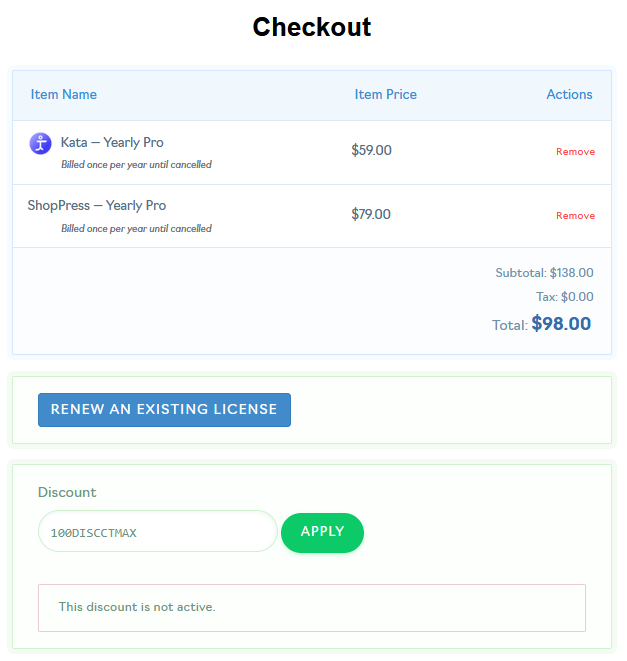Click the Subtotal $138.00 line
The width and height of the screenshot is (627, 661).
pyautogui.click(x=544, y=273)
